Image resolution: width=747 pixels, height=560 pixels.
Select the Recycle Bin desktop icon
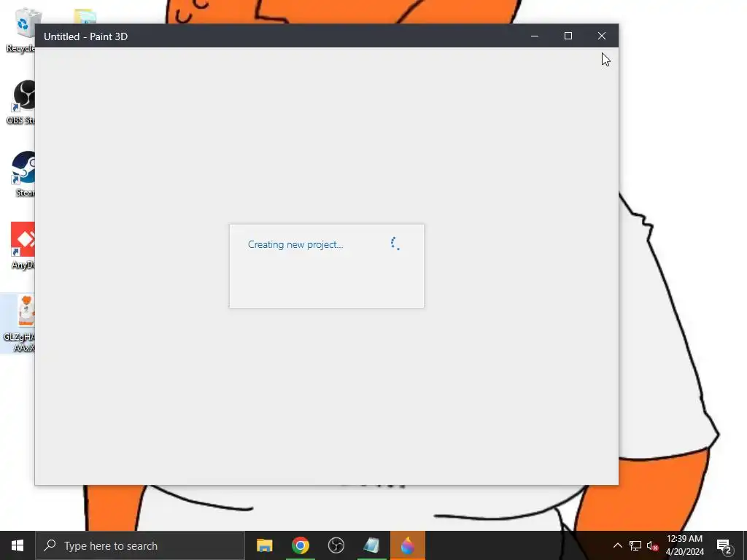(x=21, y=31)
